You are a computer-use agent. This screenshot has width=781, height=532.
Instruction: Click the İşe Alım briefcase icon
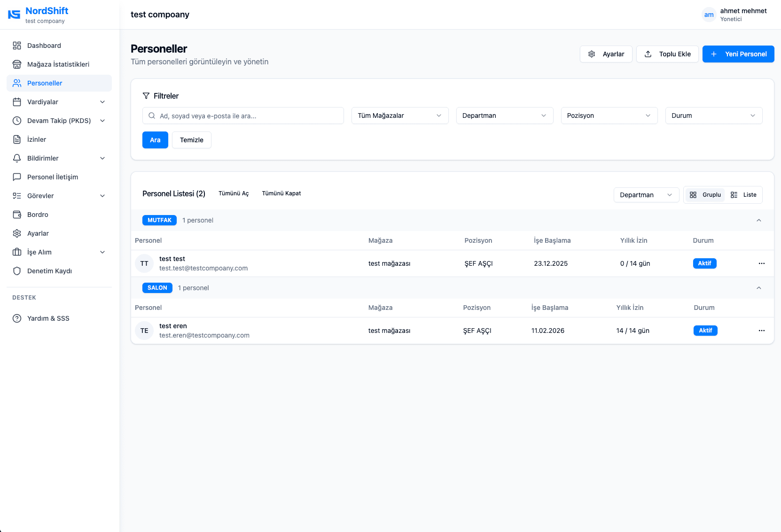pyautogui.click(x=17, y=252)
